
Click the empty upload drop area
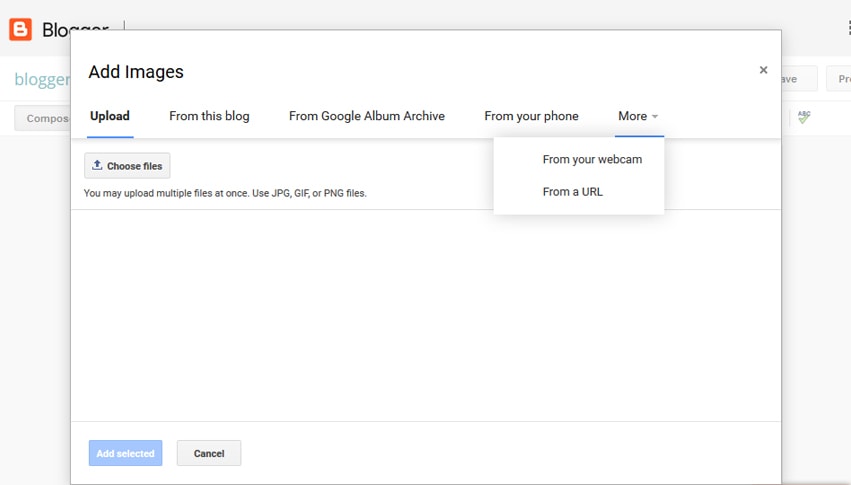click(x=425, y=315)
